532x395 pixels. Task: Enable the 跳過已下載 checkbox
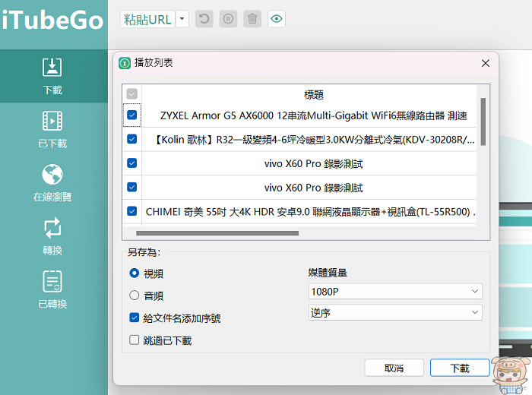pyautogui.click(x=135, y=340)
